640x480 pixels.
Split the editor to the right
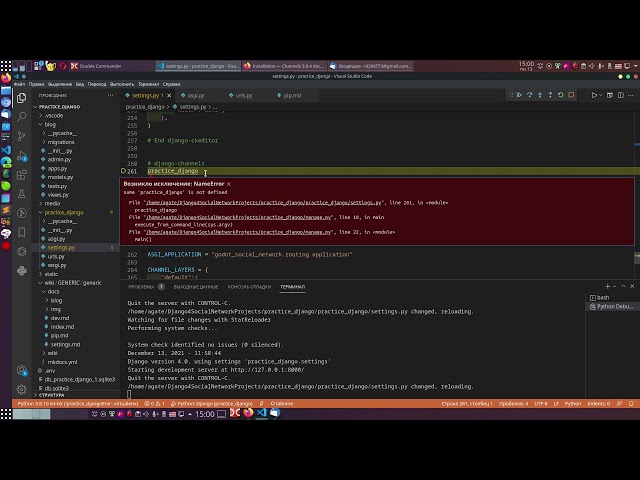tap(620, 95)
